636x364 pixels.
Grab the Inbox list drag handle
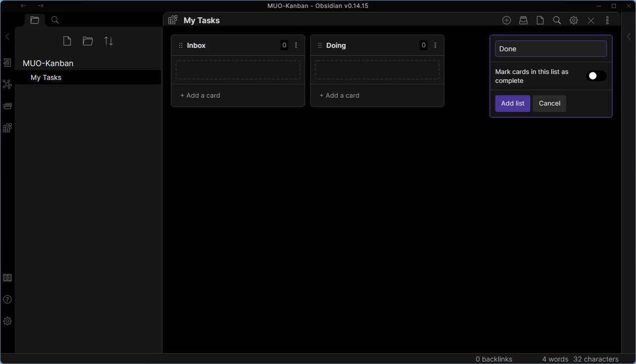pos(181,45)
